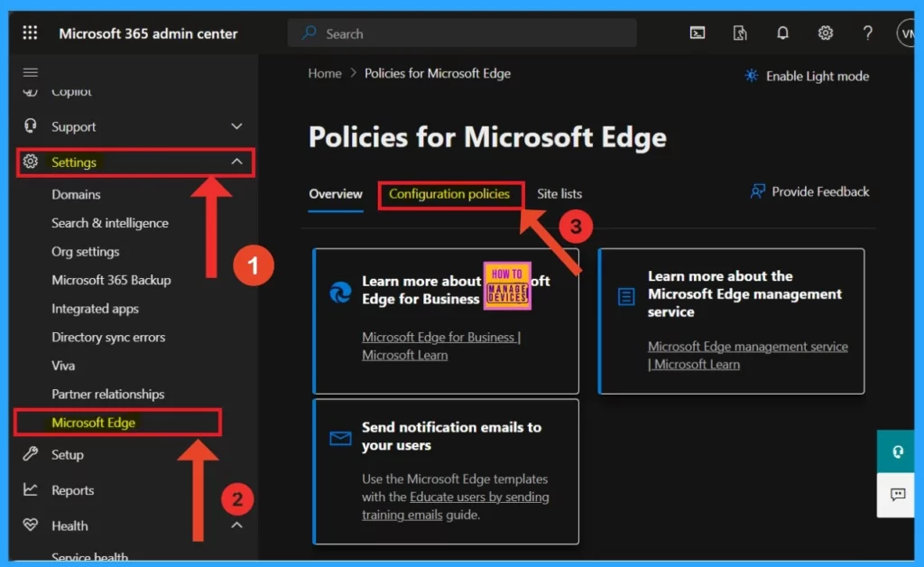Image resolution: width=924 pixels, height=567 pixels.
Task: Click the search magnifier icon
Action: coord(309,33)
